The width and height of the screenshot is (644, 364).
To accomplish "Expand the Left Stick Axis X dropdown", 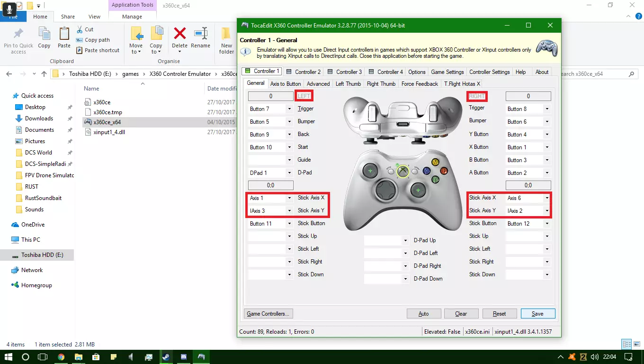I will click(289, 198).
